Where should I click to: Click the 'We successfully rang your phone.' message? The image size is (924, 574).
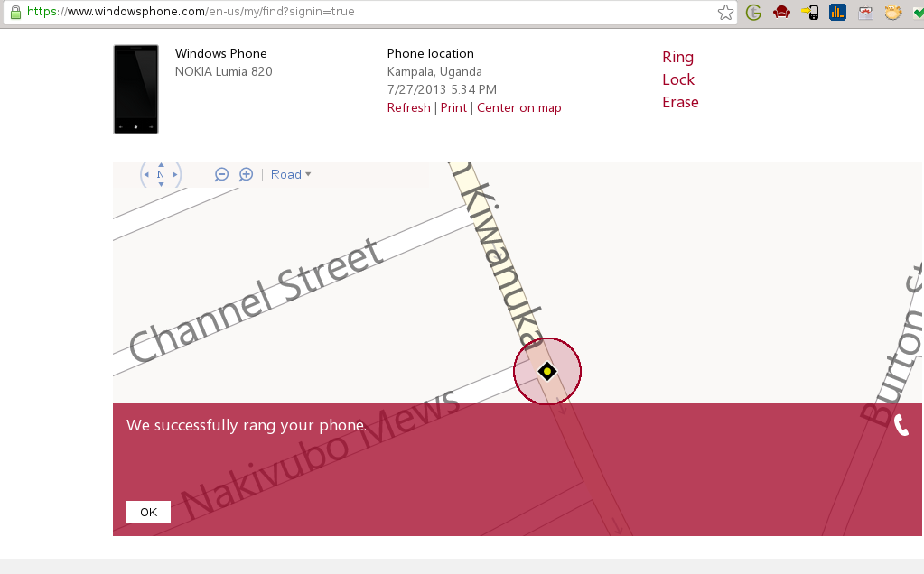pyautogui.click(x=247, y=425)
